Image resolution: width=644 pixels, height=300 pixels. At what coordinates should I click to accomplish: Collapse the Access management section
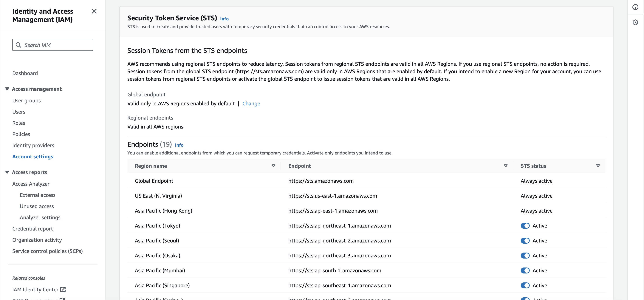point(7,89)
